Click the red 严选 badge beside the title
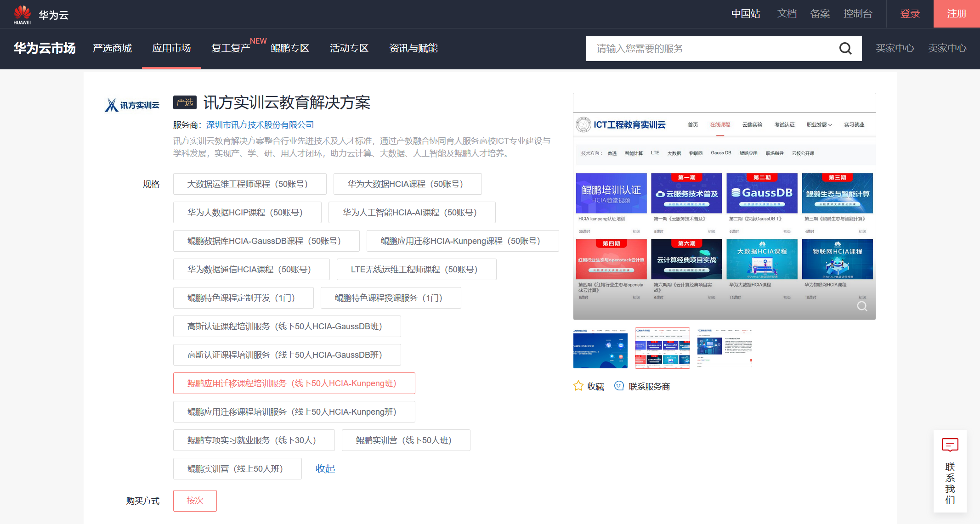Image resolution: width=980 pixels, height=524 pixels. coord(185,102)
